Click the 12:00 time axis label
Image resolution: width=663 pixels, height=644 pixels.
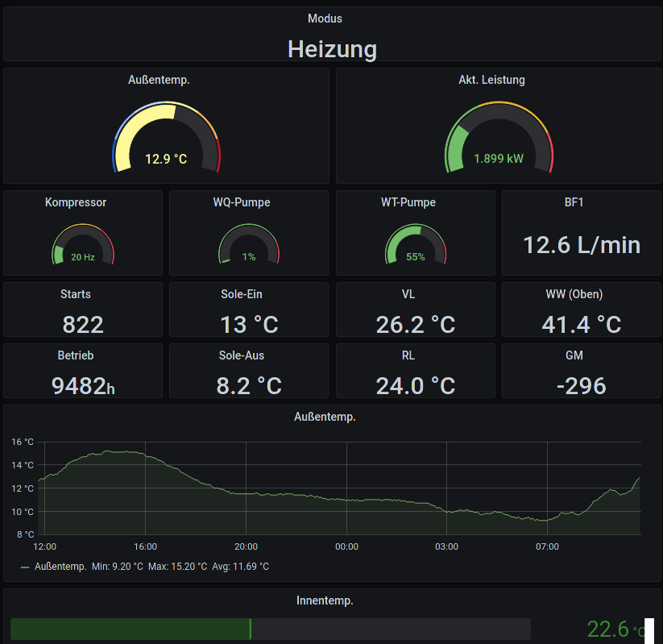point(45,546)
